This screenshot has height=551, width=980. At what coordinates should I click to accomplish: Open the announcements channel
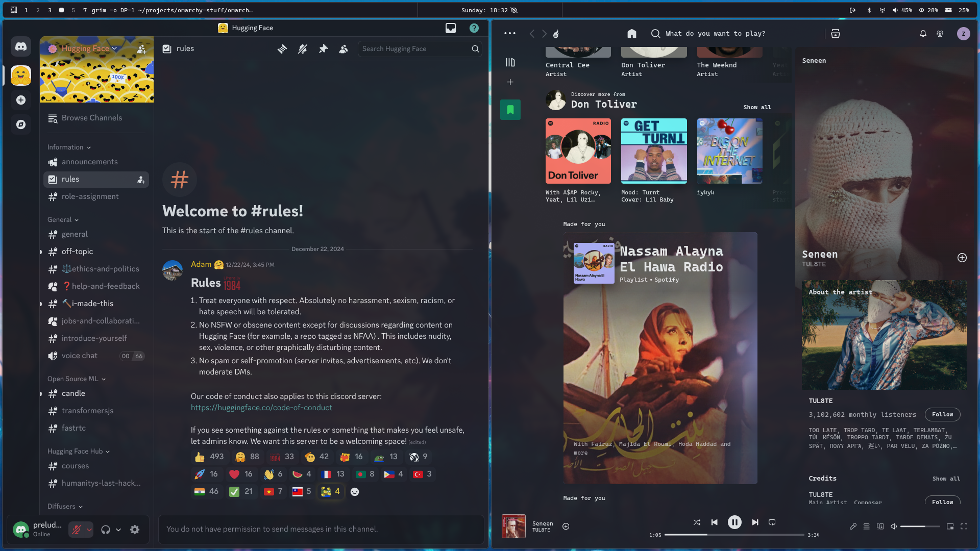96,162
